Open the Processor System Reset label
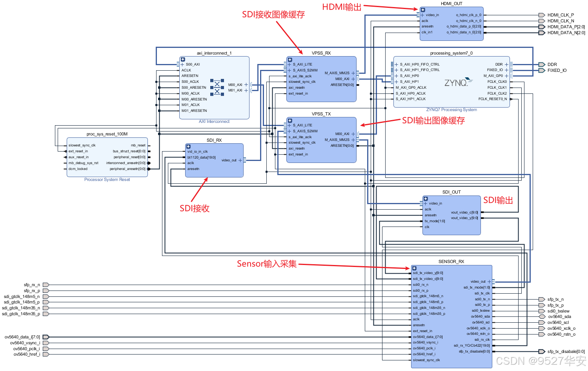Image resolution: width=588 pixels, height=371 pixels. [x=107, y=179]
